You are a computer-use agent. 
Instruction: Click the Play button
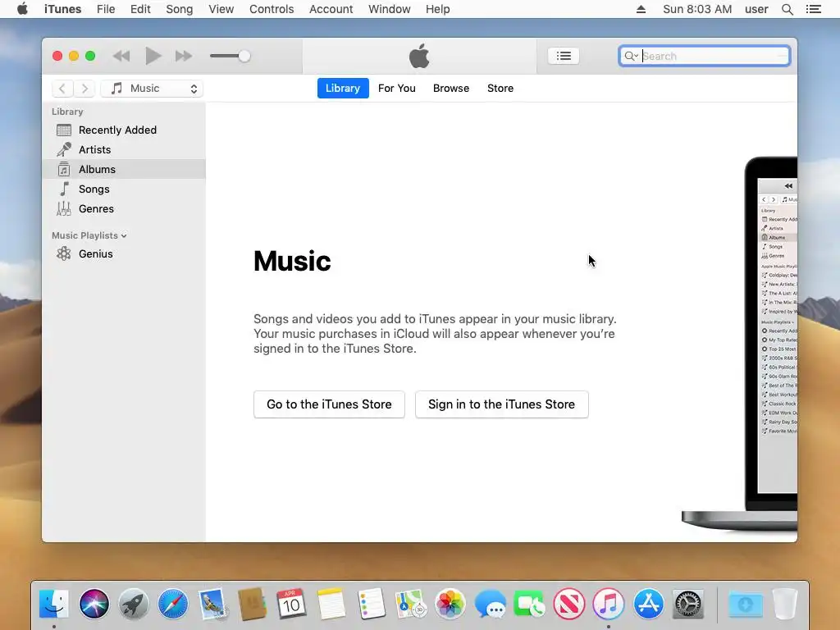[x=153, y=56]
